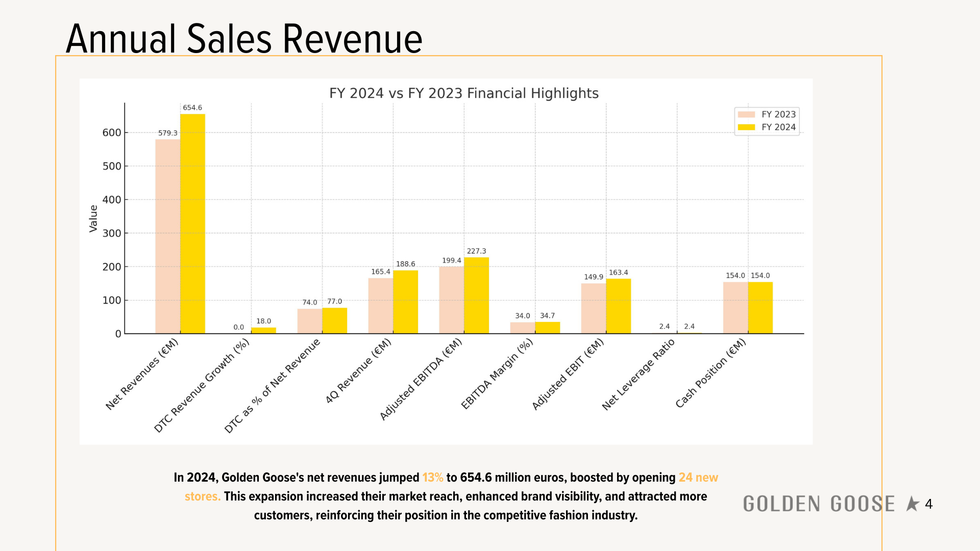The width and height of the screenshot is (980, 551).
Task: Click the chart title FY 2024 vs FY 2023
Action: click(463, 93)
